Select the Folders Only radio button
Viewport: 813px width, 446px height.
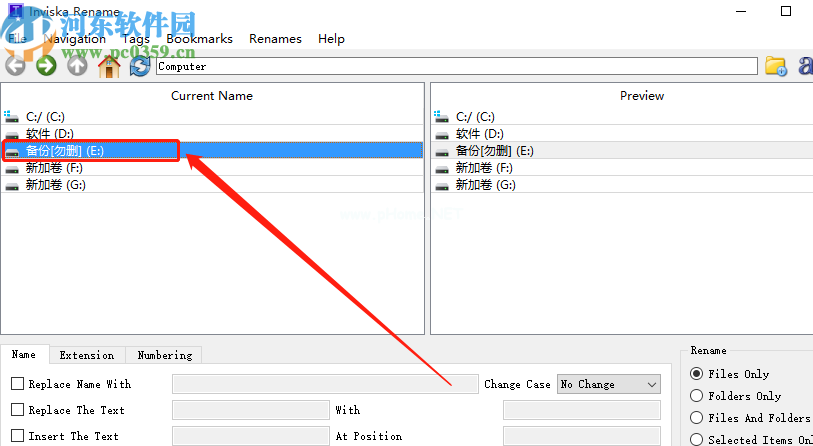tap(697, 396)
